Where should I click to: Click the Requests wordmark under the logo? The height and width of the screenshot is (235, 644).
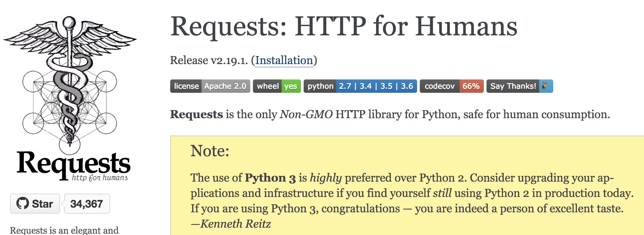[73, 164]
